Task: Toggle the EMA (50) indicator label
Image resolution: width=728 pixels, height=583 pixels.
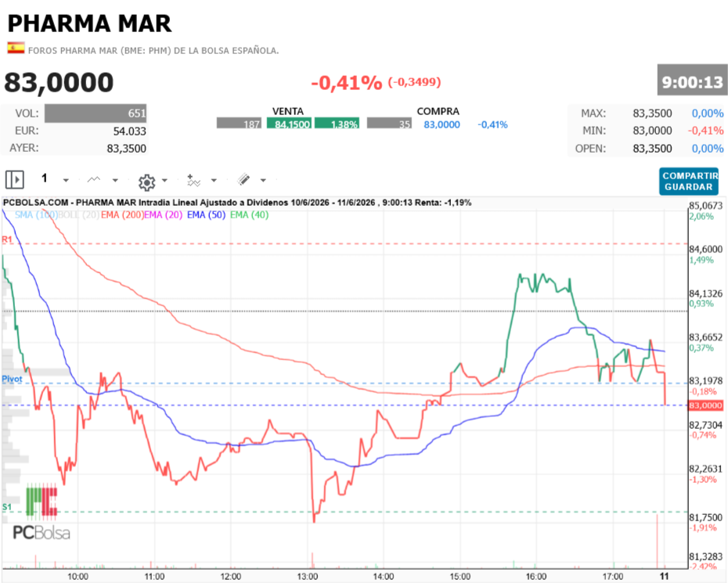Action: click(x=206, y=215)
